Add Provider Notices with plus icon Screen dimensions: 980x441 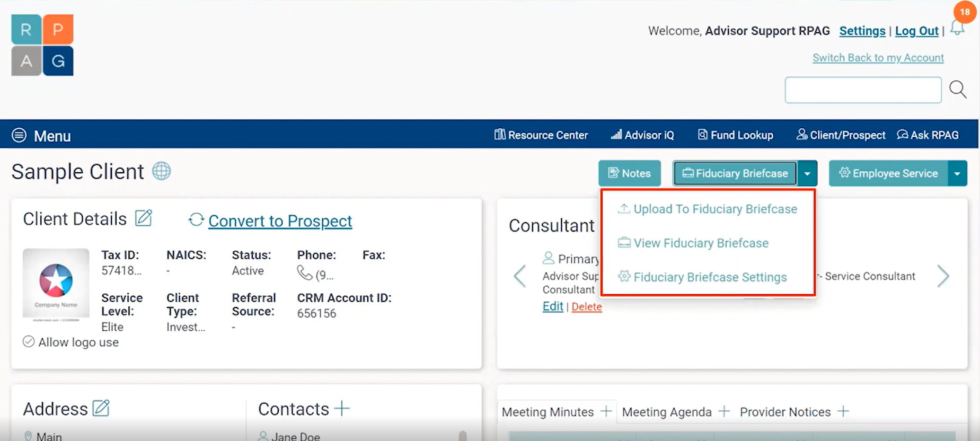point(843,411)
